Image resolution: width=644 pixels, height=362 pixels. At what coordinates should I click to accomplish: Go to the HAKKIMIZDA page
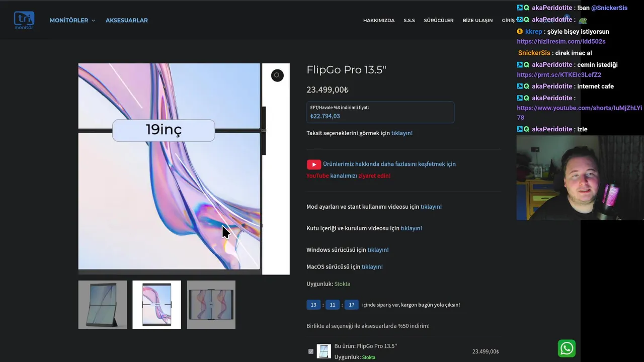coord(379,21)
